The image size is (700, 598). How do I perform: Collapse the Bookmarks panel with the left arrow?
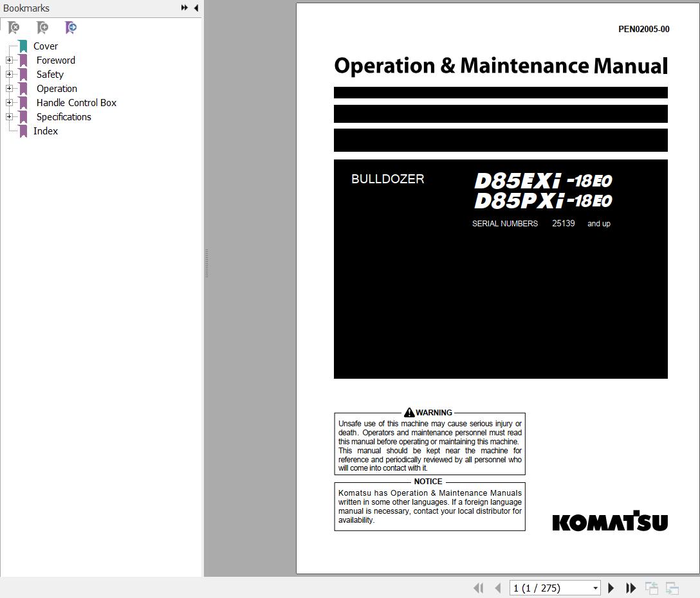click(196, 8)
